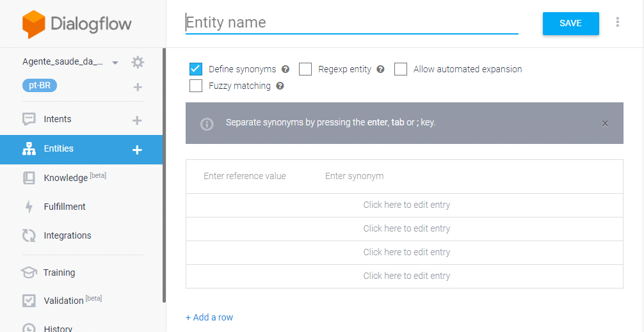Viewport: 644px width, 332px height.
Task: Open Fulfillment in the sidebar
Action: coord(64,207)
